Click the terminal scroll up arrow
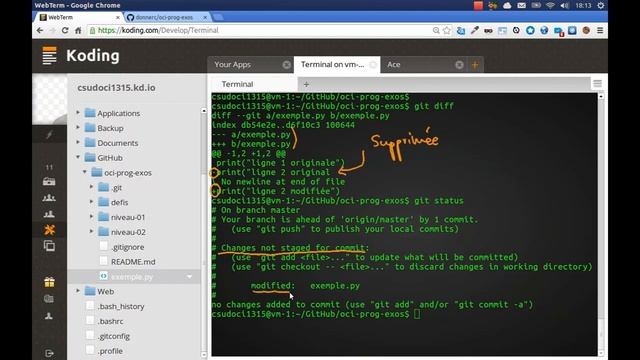The image size is (640, 360). [x=601, y=97]
